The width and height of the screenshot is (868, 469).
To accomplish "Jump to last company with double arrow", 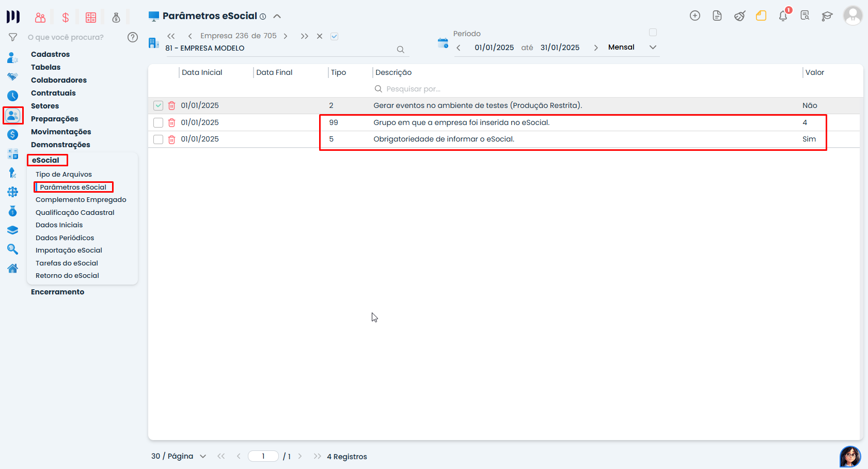I will (304, 36).
